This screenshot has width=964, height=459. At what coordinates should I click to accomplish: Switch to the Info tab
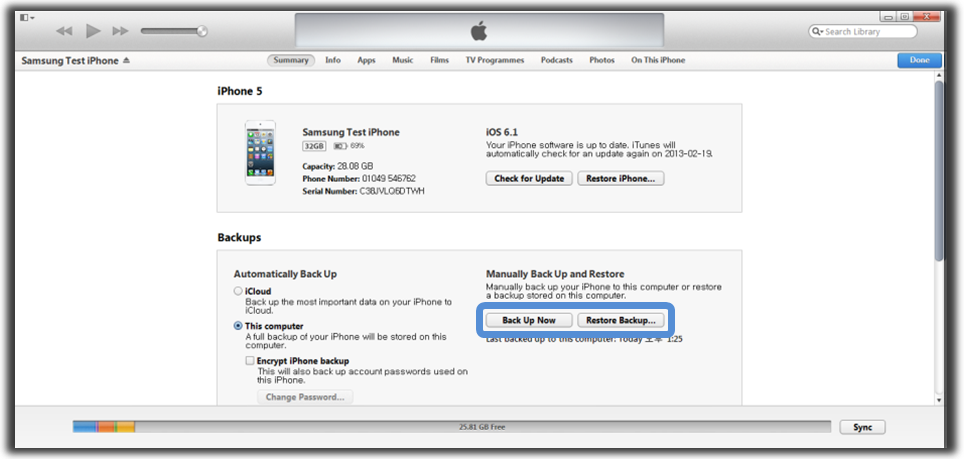333,60
